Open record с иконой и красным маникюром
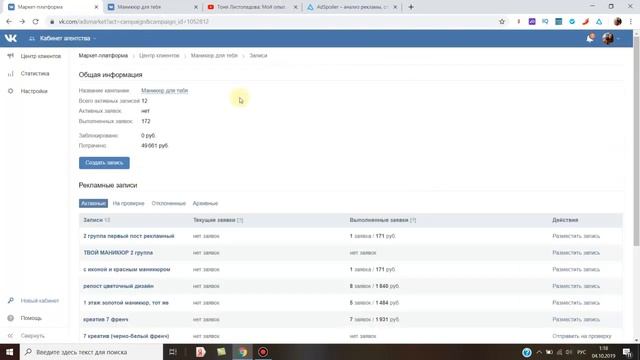The image size is (640, 360). 127,269
